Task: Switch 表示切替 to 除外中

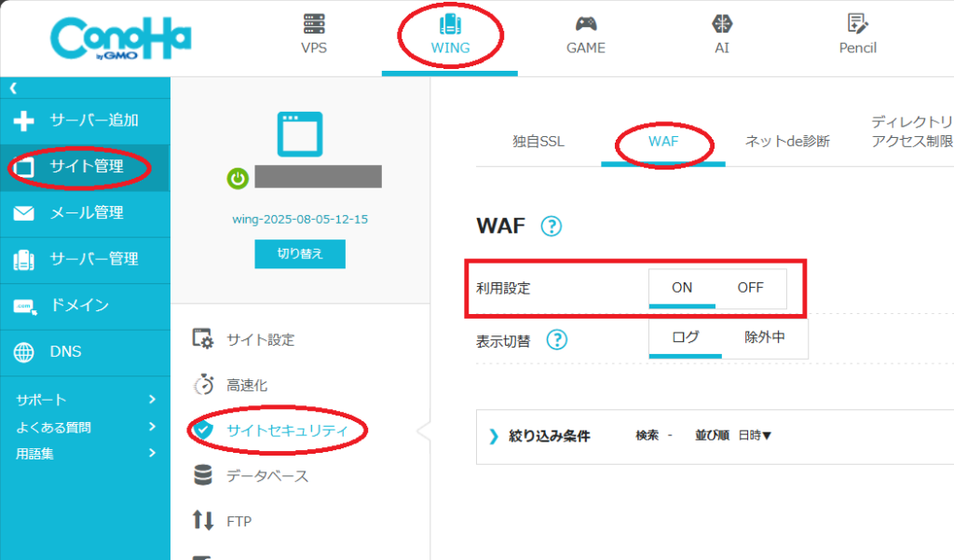Action: click(764, 337)
